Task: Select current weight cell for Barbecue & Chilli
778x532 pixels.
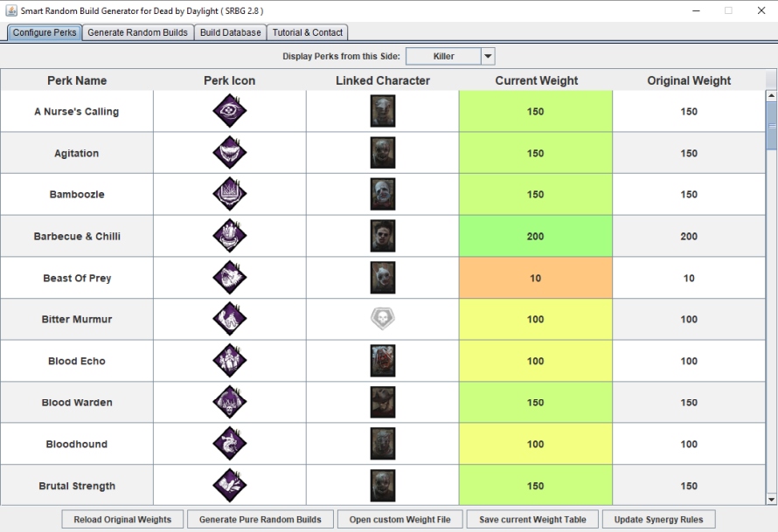Action: pyautogui.click(x=536, y=236)
